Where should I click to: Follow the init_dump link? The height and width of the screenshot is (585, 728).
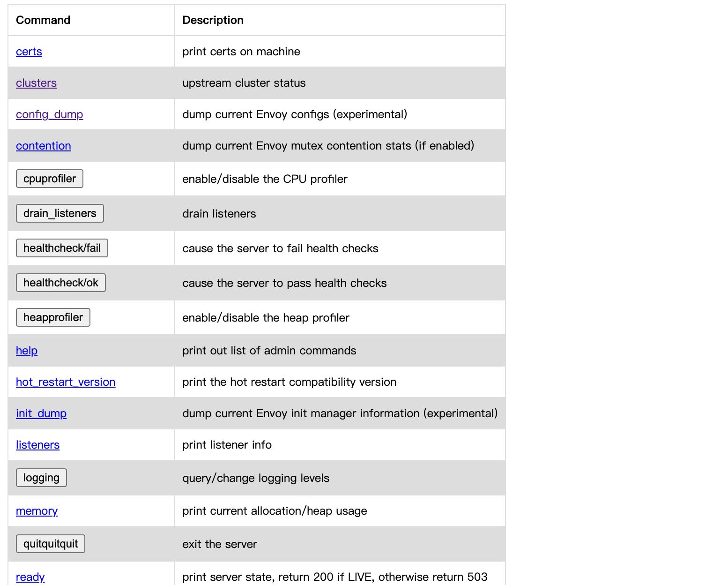click(x=41, y=413)
